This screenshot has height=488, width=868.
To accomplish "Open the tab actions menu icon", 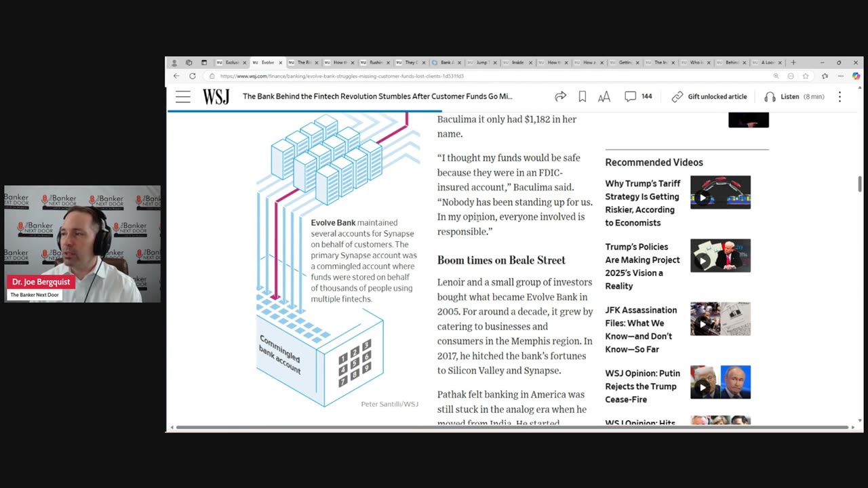I will (x=203, y=62).
